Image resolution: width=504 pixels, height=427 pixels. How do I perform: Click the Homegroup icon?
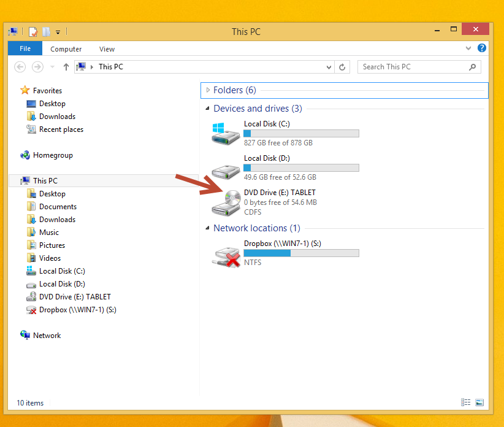click(25, 155)
